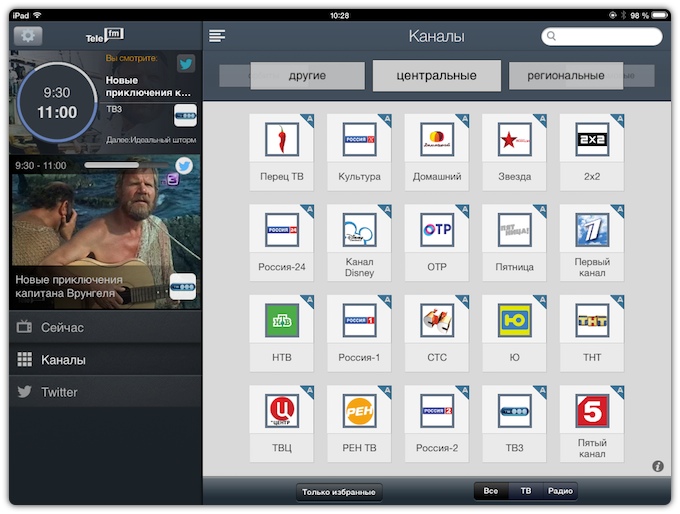The image size is (680, 514).
Task: Open the "Сейчас" sidebar section
Action: (x=105, y=327)
